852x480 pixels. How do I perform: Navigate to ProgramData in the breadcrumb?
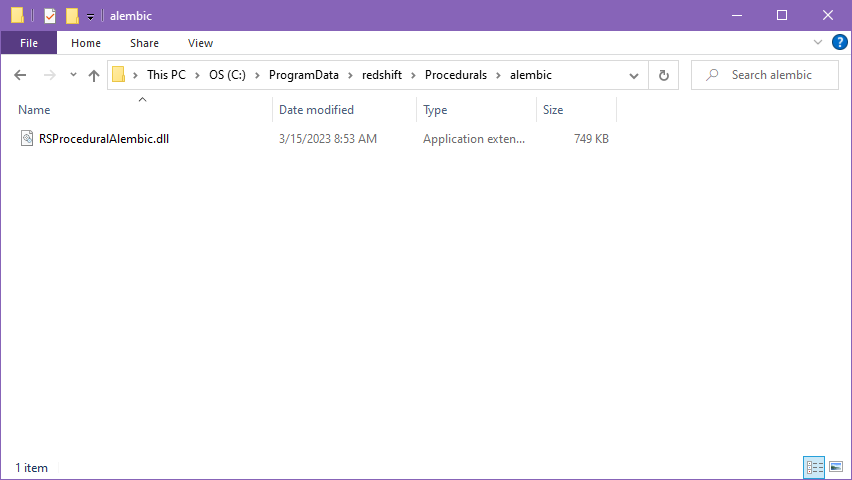304,75
